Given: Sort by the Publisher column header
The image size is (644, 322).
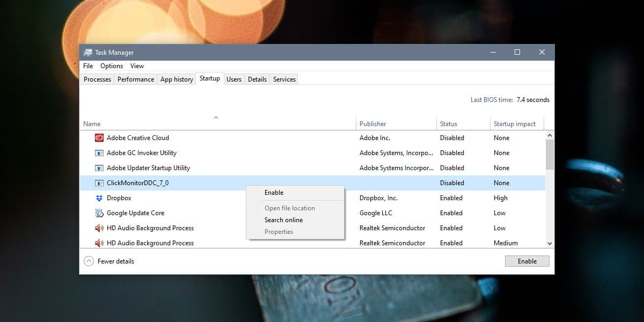Looking at the screenshot, I should (x=396, y=123).
